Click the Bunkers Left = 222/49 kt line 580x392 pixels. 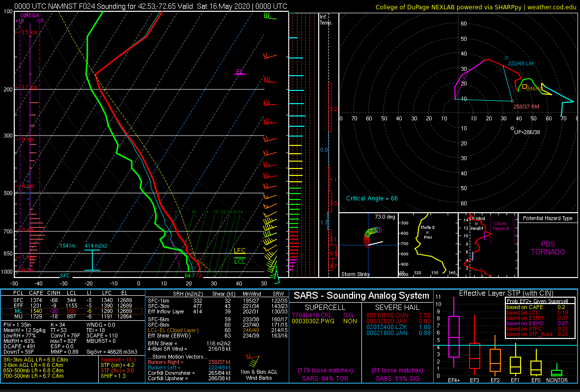189,367
